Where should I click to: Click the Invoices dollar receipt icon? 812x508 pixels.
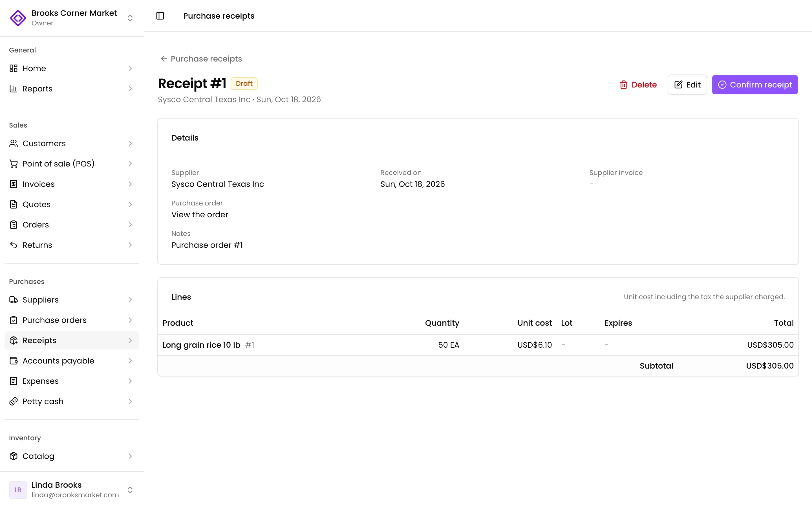point(14,184)
